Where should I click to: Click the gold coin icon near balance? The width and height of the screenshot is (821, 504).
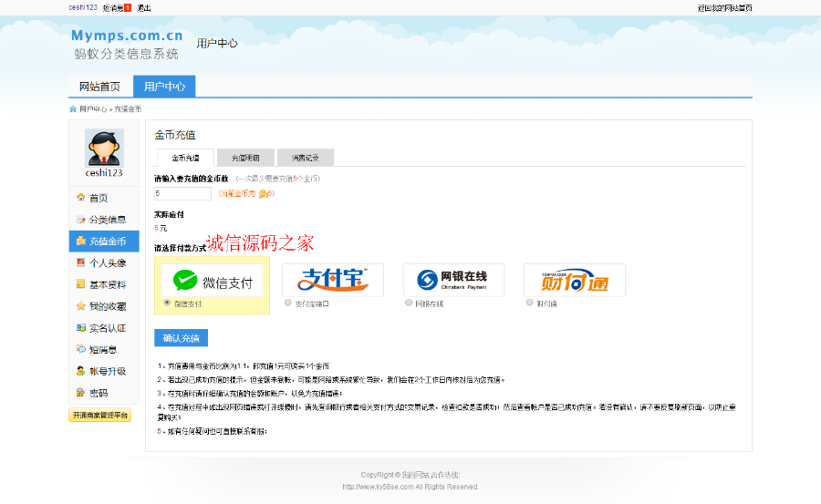(264, 193)
